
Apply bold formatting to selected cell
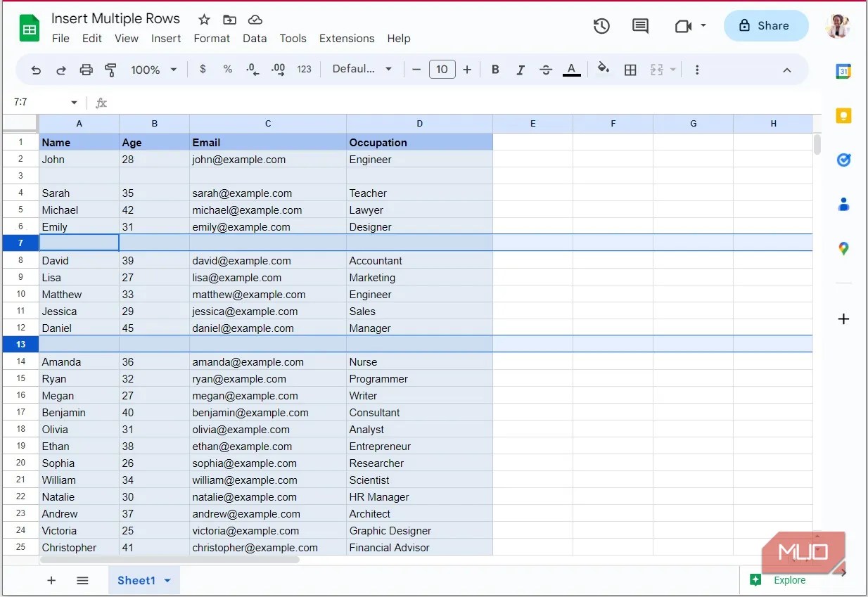coord(495,70)
